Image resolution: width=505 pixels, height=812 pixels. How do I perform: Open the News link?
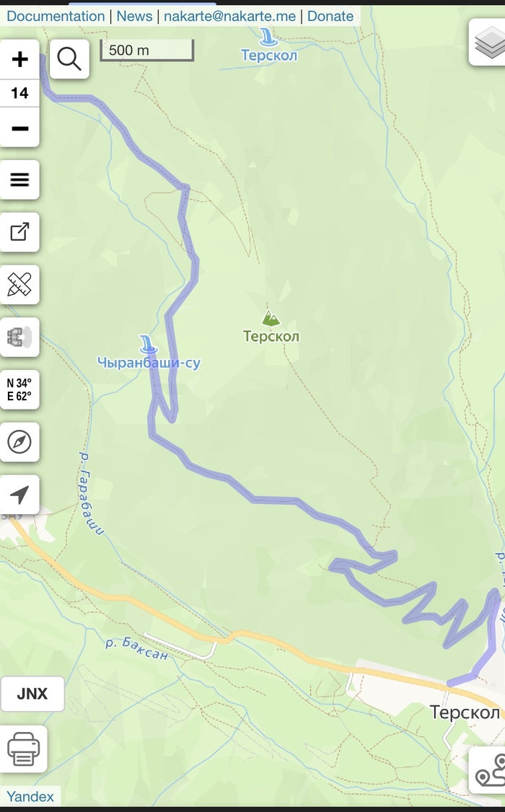click(x=134, y=16)
